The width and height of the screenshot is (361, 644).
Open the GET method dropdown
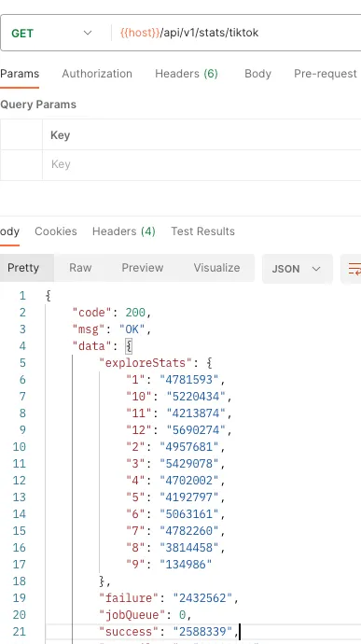(x=51, y=33)
